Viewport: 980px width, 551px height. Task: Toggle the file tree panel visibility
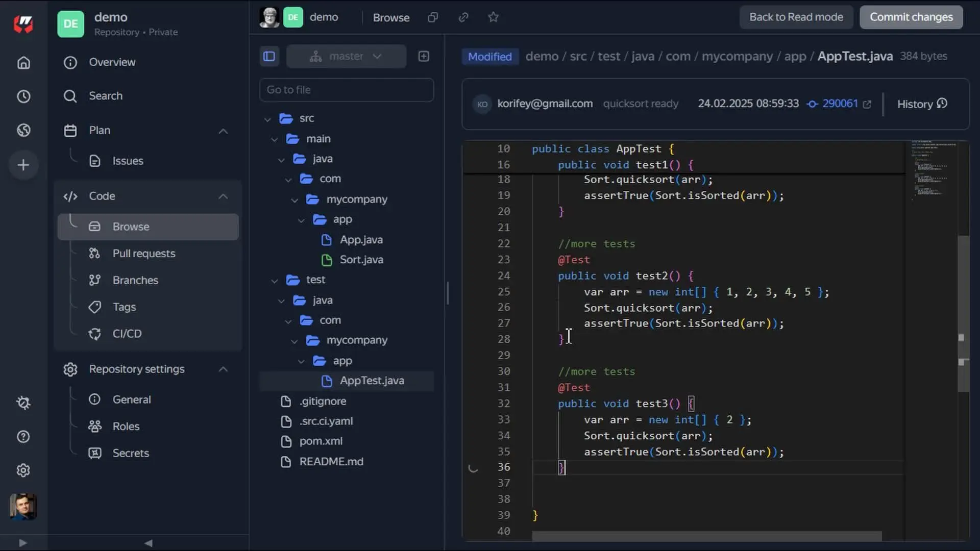(269, 56)
